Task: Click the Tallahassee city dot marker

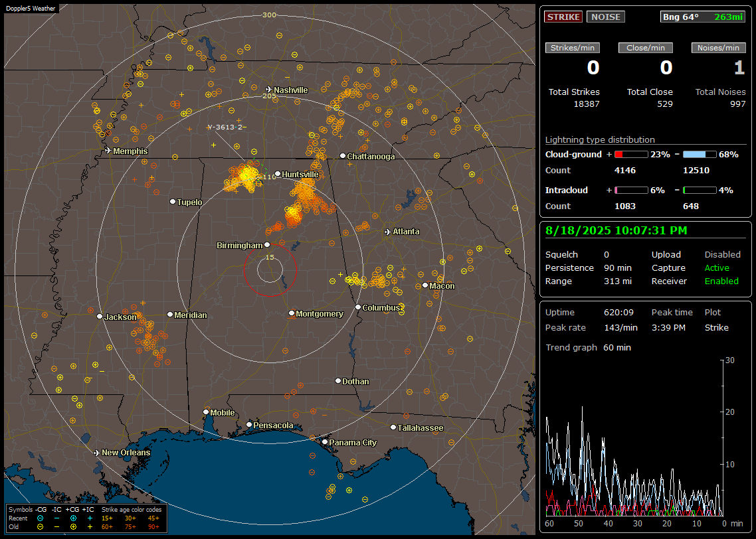Action: tap(393, 427)
